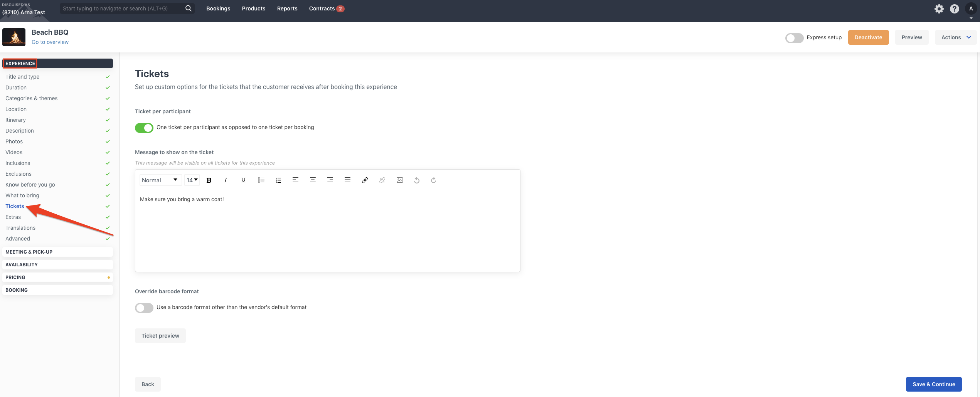Click the Beach BBQ campfire thumbnail
The width and height of the screenshot is (980, 397).
coord(14,37)
